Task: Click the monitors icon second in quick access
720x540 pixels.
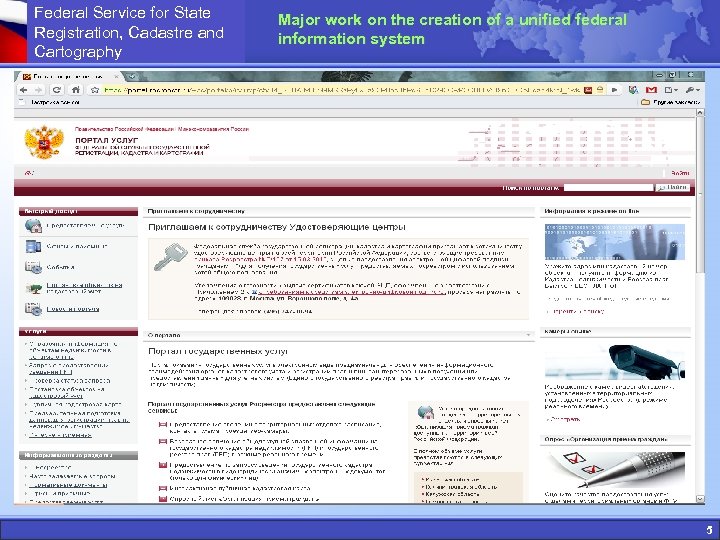Action: (x=33, y=247)
